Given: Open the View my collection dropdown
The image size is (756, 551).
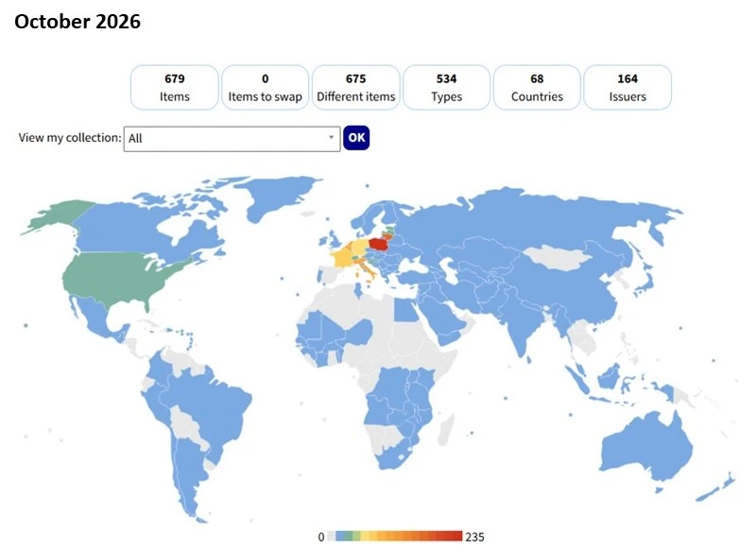Looking at the screenshot, I should click(x=232, y=139).
